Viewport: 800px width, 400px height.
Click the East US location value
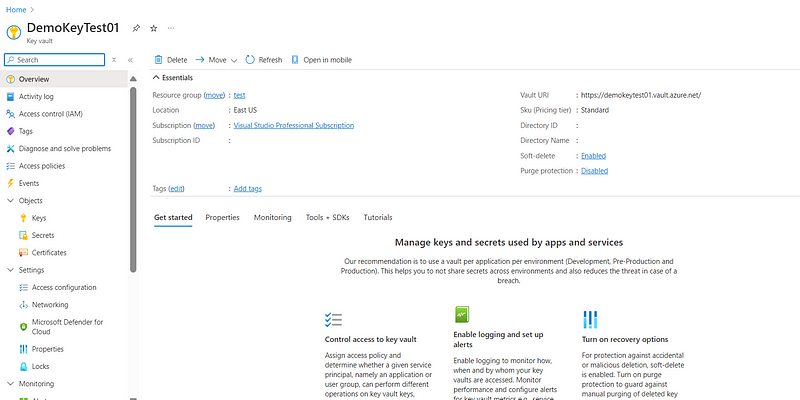click(245, 110)
